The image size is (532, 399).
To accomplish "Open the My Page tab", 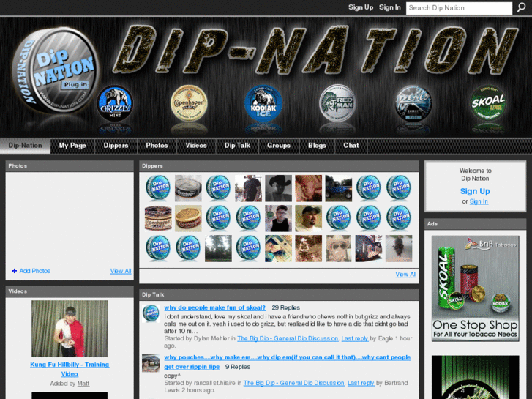I will (x=72, y=146).
